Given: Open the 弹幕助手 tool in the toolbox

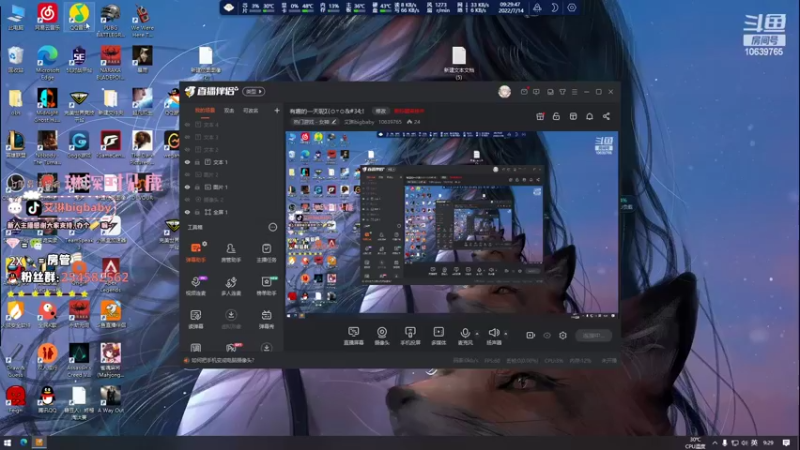Looking at the screenshot, I should [x=196, y=252].
